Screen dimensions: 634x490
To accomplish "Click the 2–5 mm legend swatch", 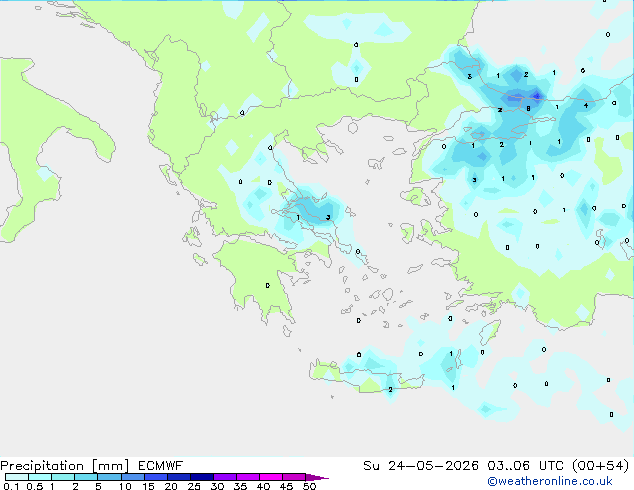I will (x=86, y=477).
